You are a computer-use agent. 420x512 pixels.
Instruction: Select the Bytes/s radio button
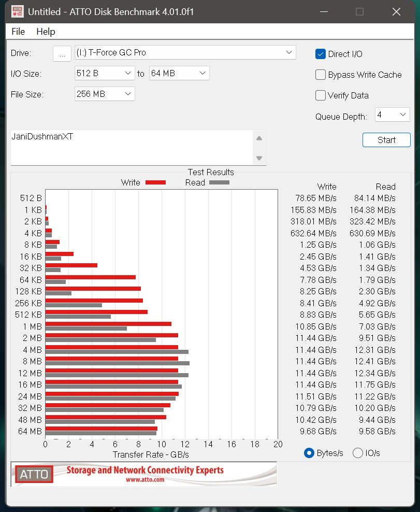[309, 453]
